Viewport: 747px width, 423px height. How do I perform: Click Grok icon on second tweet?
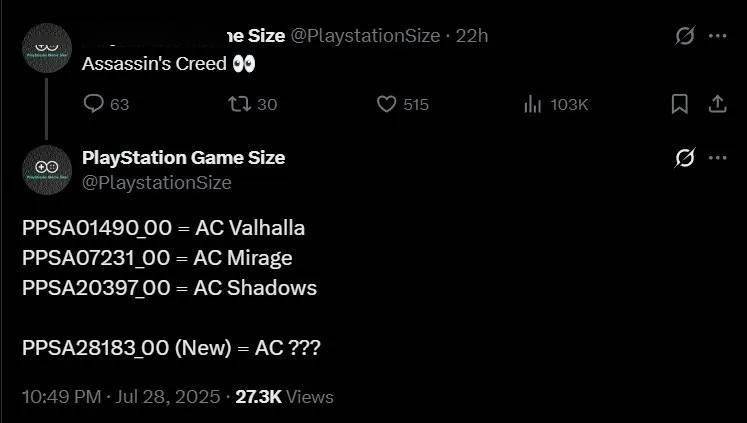pos(685,158)
